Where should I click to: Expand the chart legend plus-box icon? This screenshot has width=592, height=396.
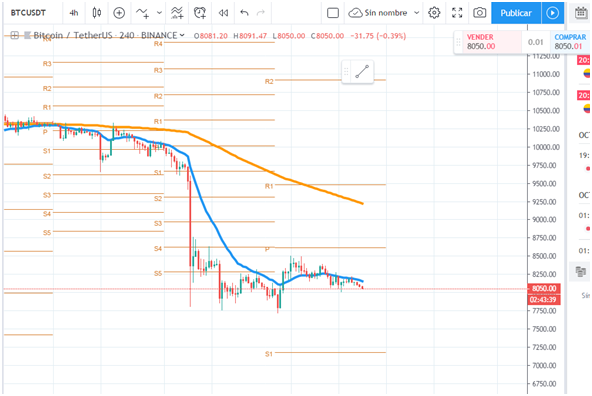click(14, 35)
